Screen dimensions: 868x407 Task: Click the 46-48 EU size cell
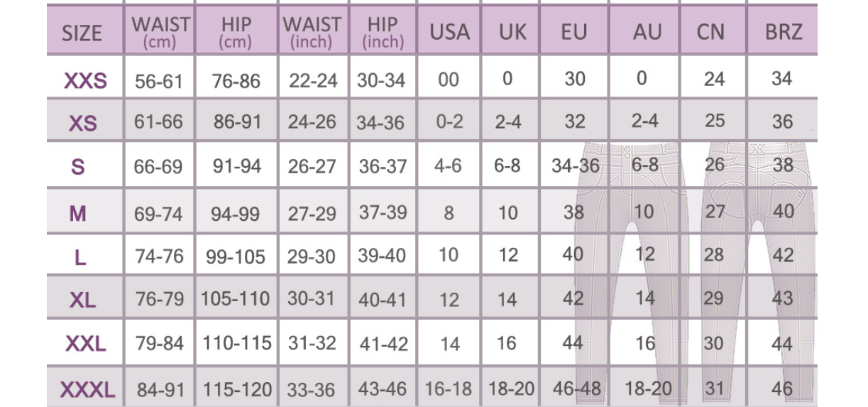point(576,389)
